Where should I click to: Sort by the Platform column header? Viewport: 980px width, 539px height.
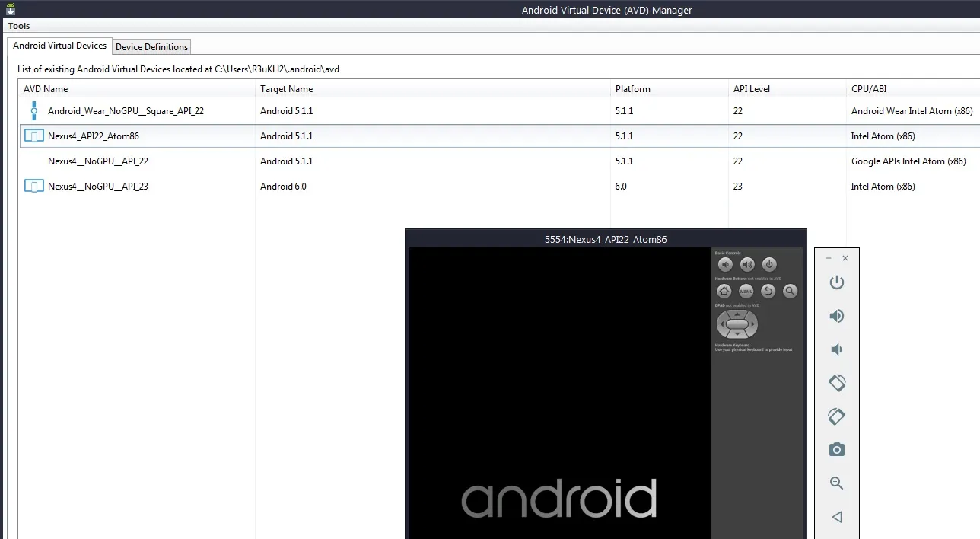click(x=670, y=89)
